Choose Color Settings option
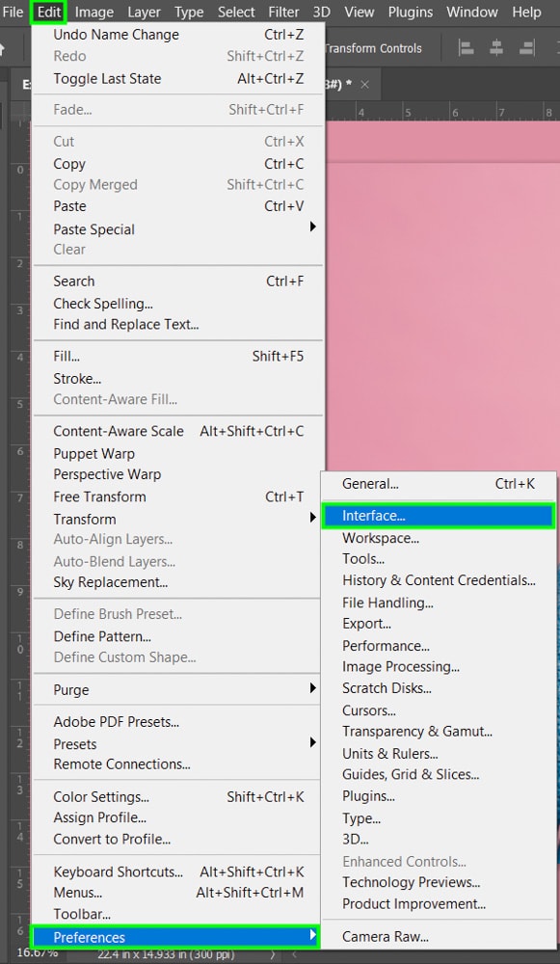This screenshot has height=964, width=560. [x=178, y=797]
